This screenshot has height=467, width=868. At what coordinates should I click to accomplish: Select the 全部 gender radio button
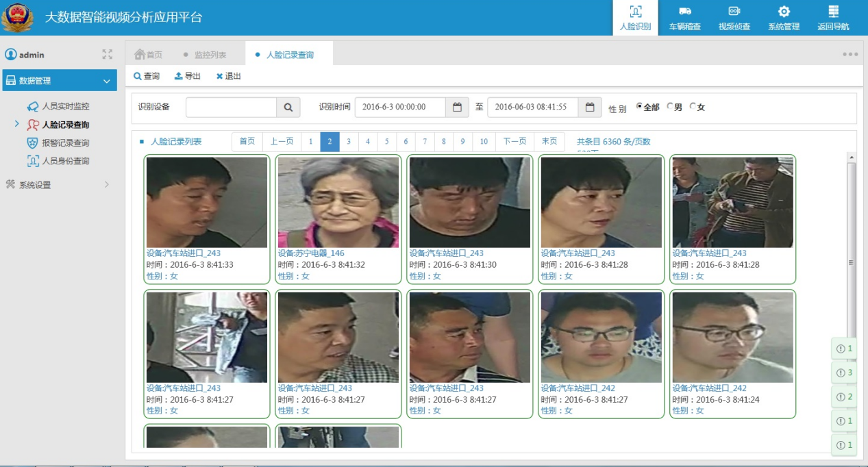tap(640, 106)
